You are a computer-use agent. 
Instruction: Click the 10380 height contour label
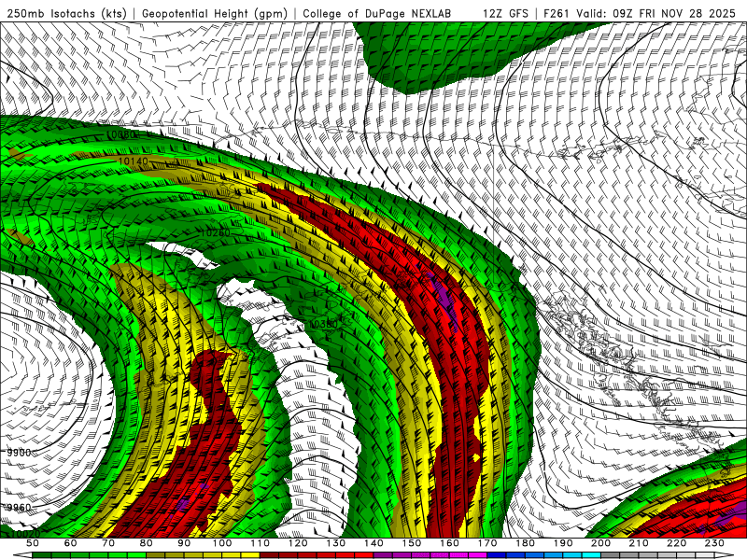[x=322, y=324]
